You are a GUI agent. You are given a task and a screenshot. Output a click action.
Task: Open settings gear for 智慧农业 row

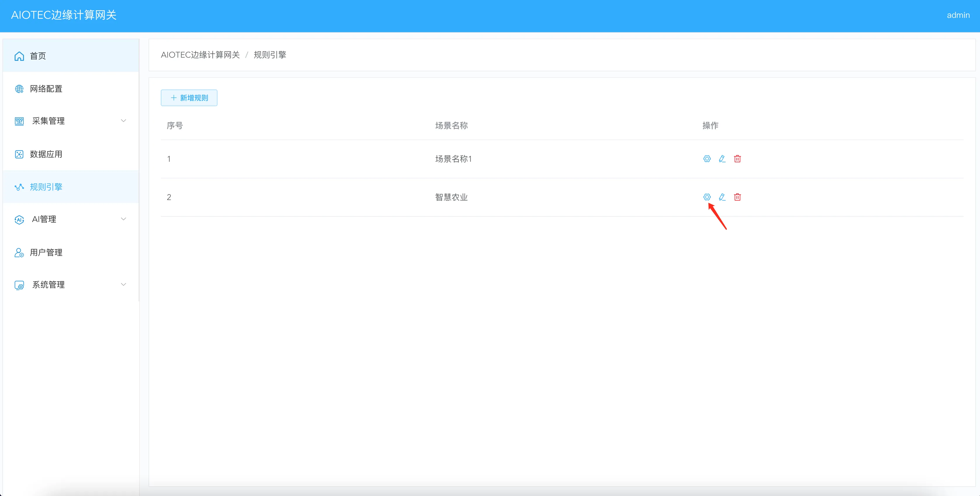pyautogui.click(x=706, y=197)
